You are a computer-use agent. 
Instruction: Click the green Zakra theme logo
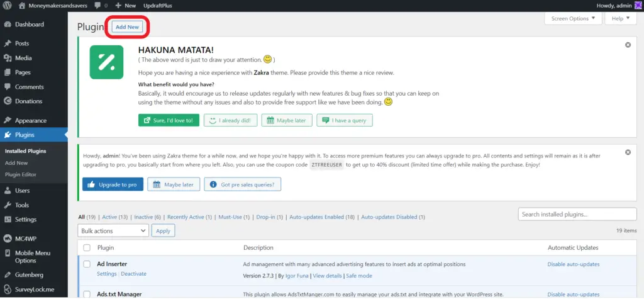tap(106, 62)
